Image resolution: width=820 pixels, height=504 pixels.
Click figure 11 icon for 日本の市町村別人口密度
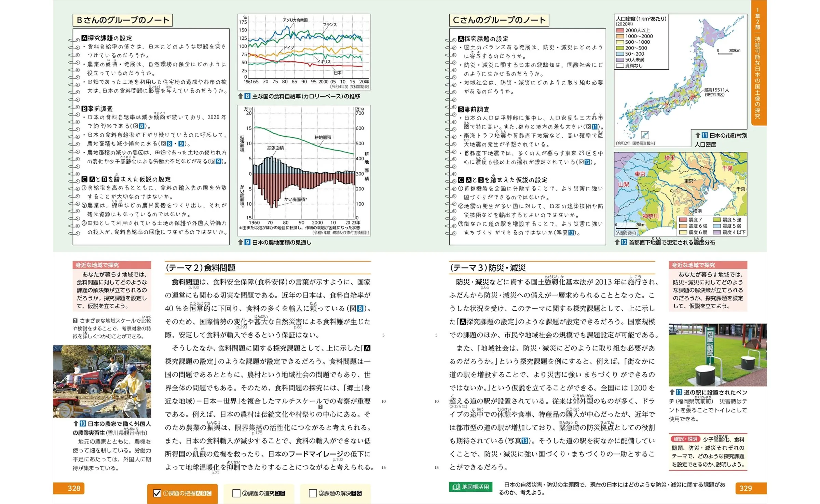pos(705,135)
